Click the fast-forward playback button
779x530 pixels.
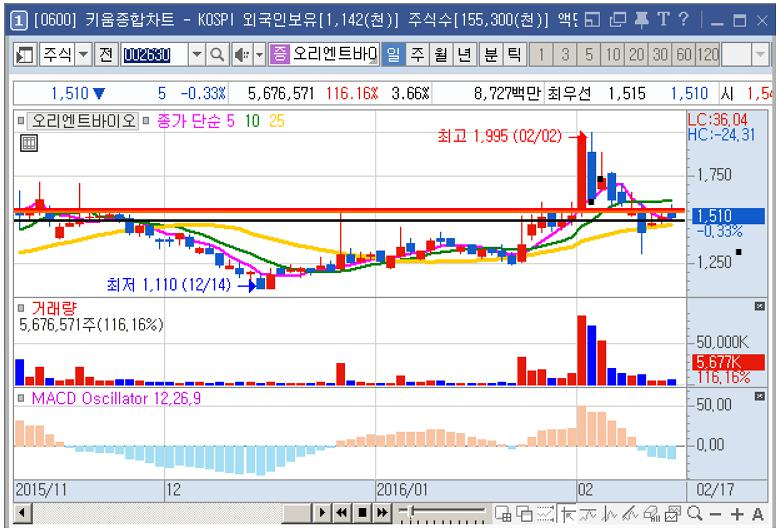point(383,512)
